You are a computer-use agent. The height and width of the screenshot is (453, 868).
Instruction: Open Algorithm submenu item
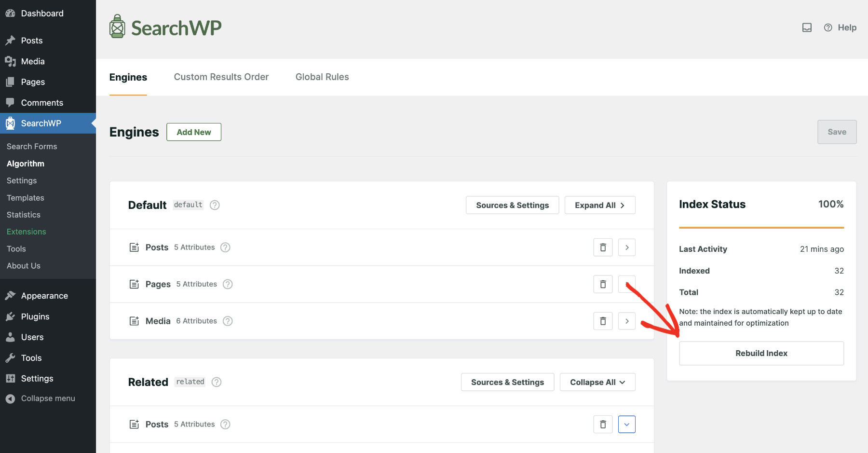pyautogui.click(x=26, y=164)
